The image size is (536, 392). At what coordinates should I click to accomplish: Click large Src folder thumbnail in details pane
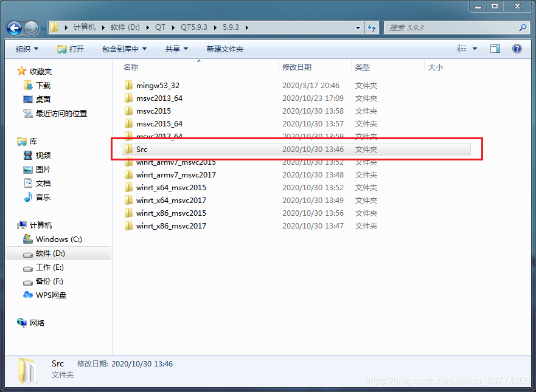click(28, 371)
